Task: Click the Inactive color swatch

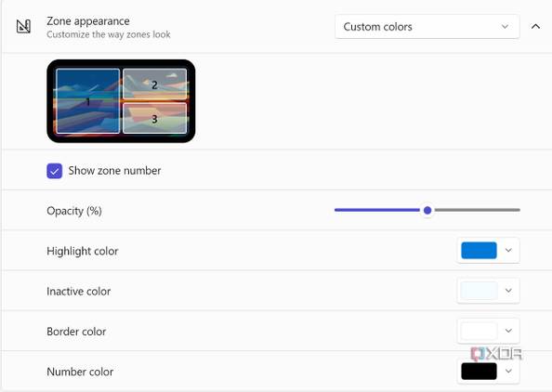Action: pyautogui.click(x=479, y=291)
